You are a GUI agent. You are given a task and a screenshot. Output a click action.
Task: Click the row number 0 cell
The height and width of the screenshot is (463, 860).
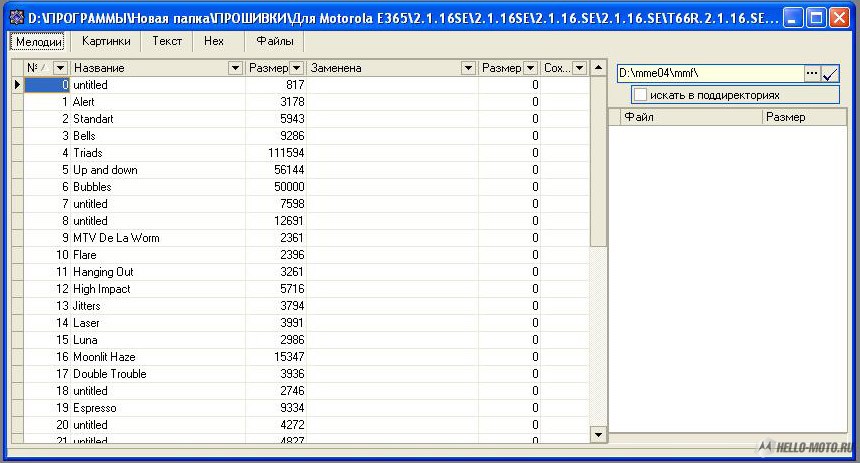pyautogui.click(x=47, y=85)
